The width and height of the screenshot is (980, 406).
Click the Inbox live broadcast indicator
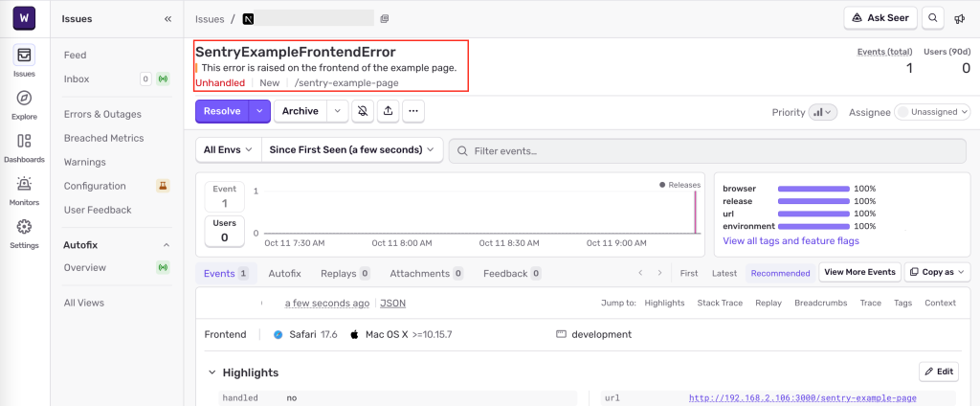pyautogui.click(x=163, y=79)
